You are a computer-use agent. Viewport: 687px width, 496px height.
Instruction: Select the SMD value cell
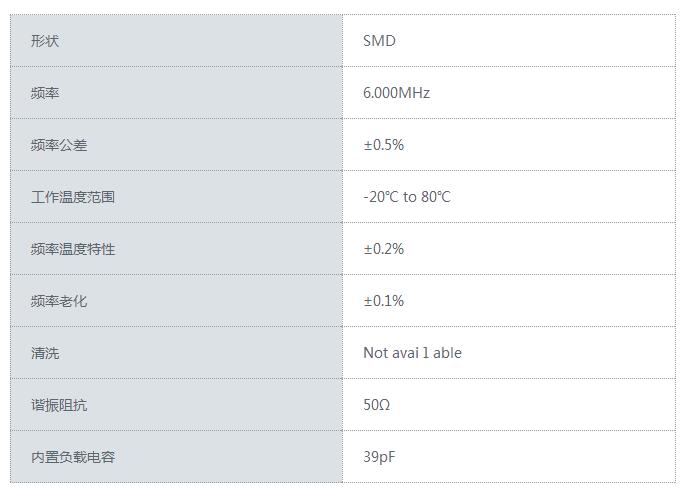tap(379, 41)
